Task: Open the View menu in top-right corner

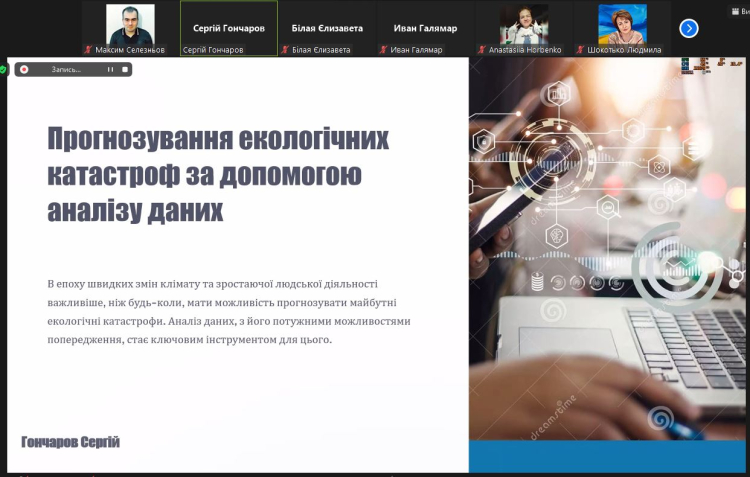Action: (x=740, y=11)
